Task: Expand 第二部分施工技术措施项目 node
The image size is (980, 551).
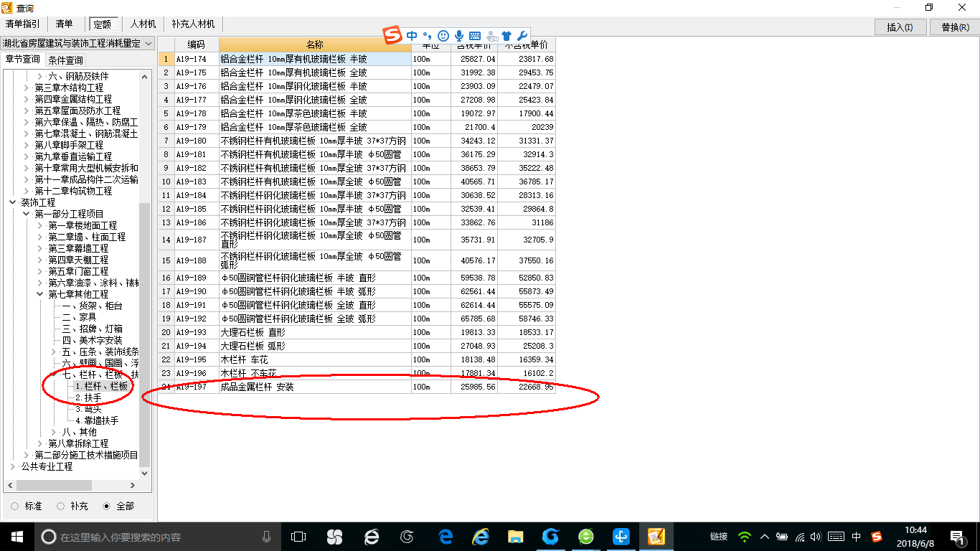Action: coord(27,455)
